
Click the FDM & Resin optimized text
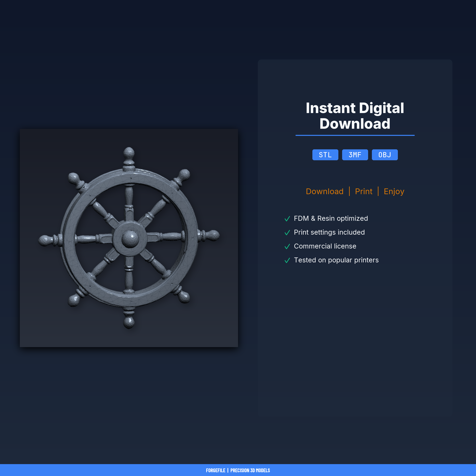(331, 218)
